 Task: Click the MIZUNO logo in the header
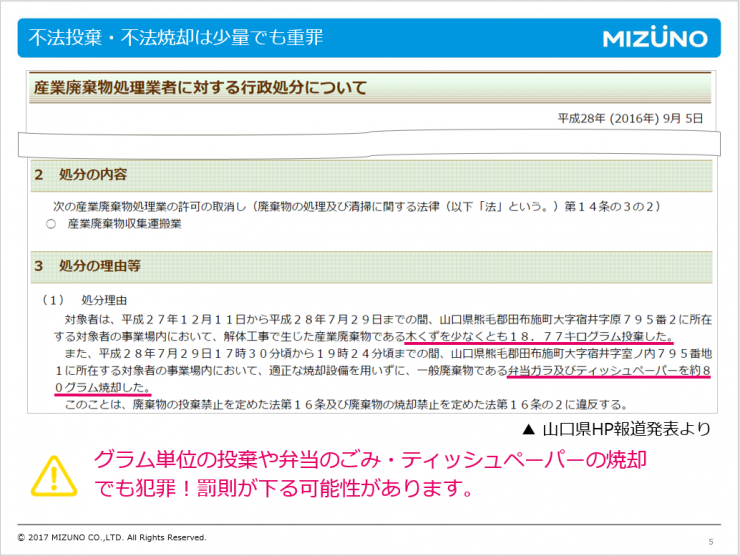655,37
